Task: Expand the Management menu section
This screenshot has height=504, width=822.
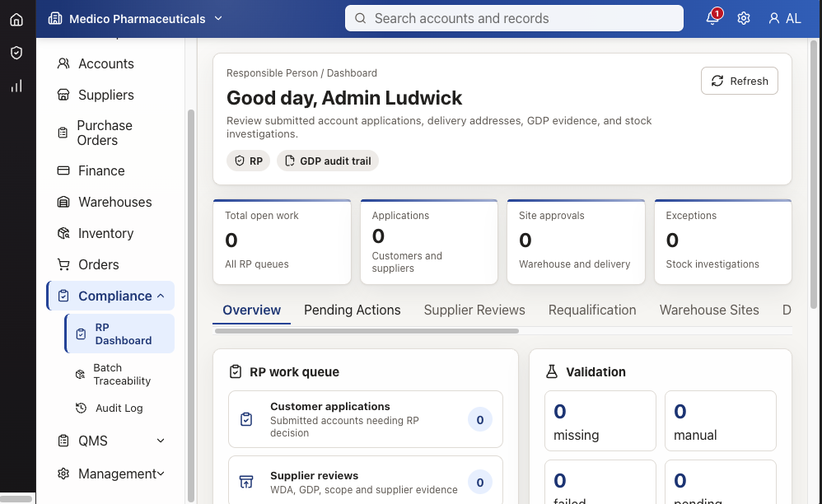Action: tap(161, 474)
